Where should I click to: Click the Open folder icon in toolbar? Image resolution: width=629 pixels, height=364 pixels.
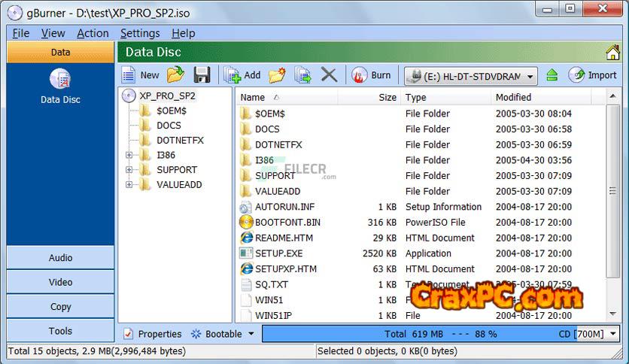click(x=175, y=74)
